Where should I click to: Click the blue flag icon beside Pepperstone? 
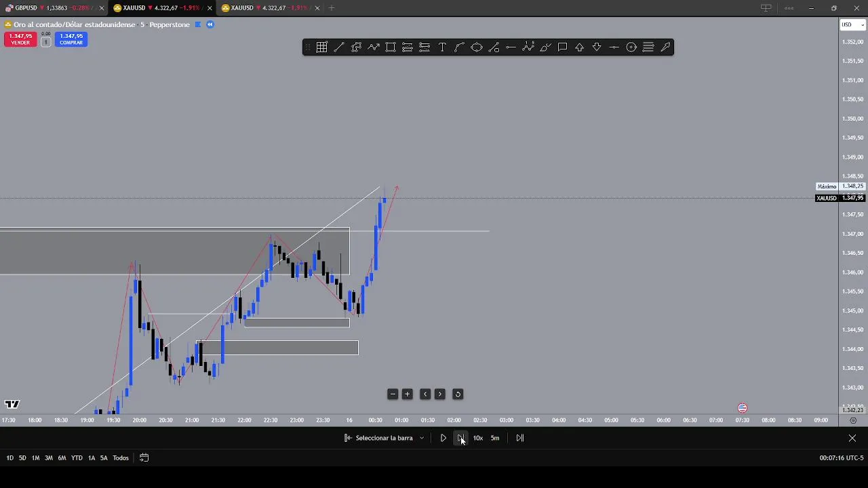[198, 24]
